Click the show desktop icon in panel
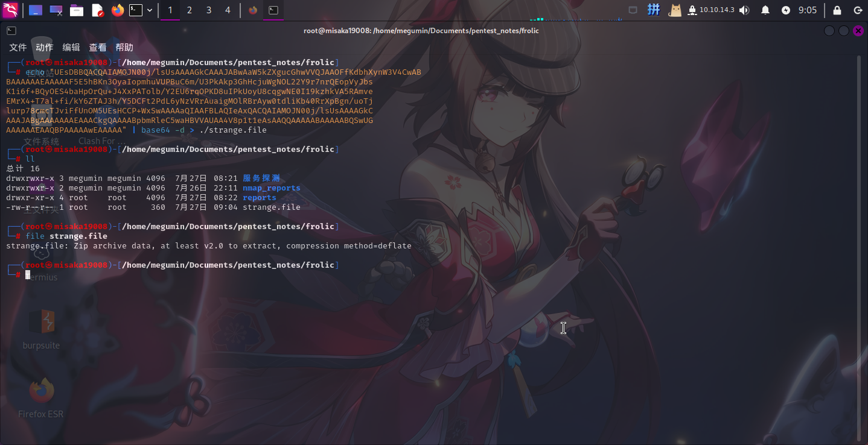This screenshot has height=445, width=868. coord(36,10)
